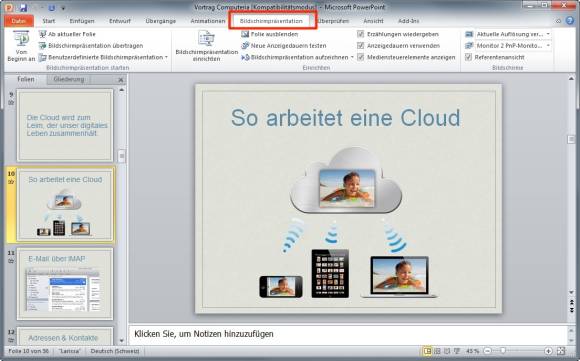This screenshot has height=361, width=580.
Task: Switch to normal view icon in status bar
Action: (x=427, y=351)
